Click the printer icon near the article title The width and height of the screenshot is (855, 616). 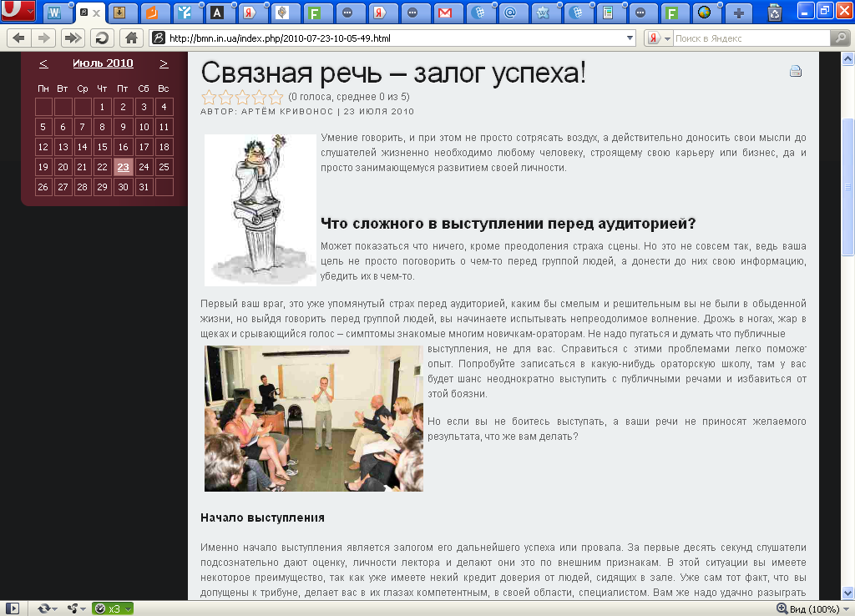point(795,73)
